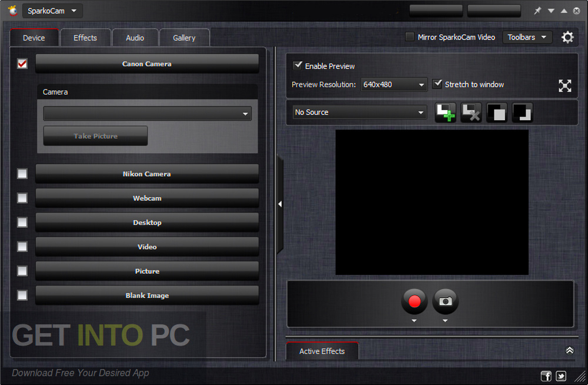This screenshot has width=588, height=385.
Task: Open the Preview Resolution 640x480 dropdown
Action: pyautogui.click(x=394, y=85)
